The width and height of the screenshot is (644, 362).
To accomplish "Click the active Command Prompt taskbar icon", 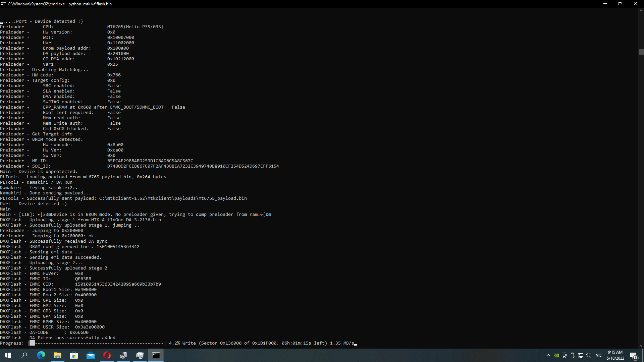I will (156, 355).
